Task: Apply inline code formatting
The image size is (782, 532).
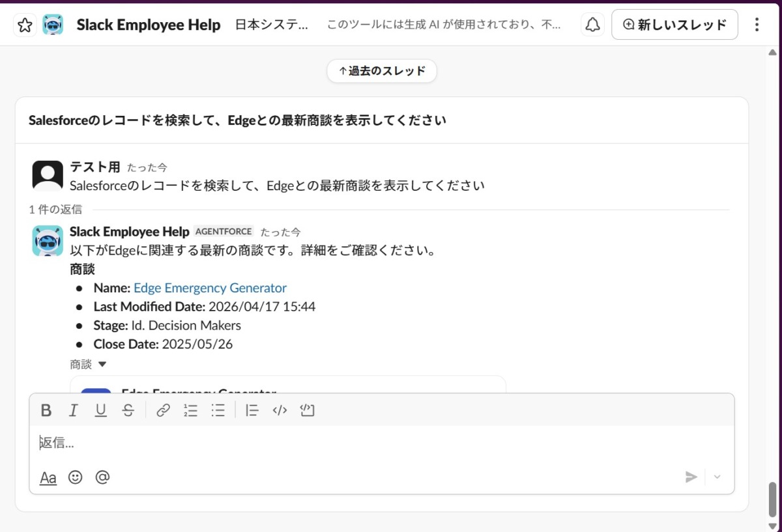Action: click(x=280, y=410)
